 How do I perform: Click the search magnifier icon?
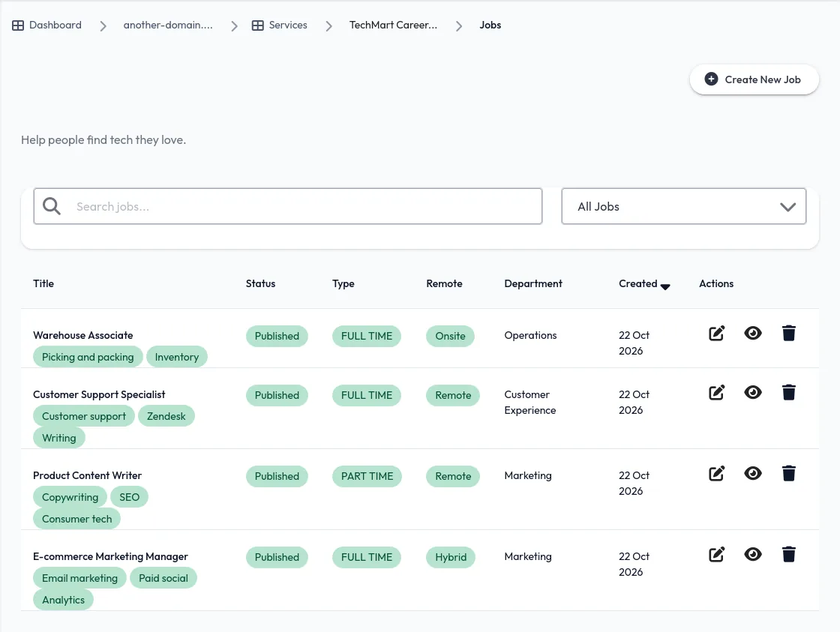(x=52, y=206)
